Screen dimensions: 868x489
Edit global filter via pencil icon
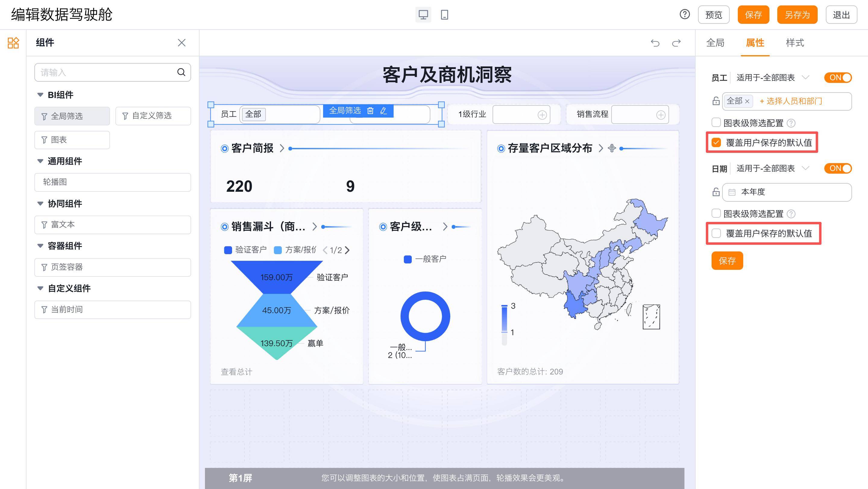383,111
